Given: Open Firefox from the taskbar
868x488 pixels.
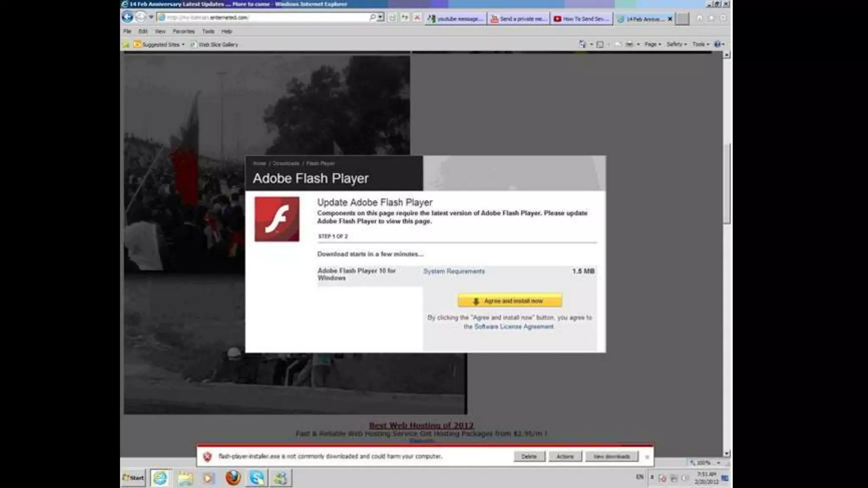Looking at the screenshot, I should pyautogui.click(x=233, y=478).
